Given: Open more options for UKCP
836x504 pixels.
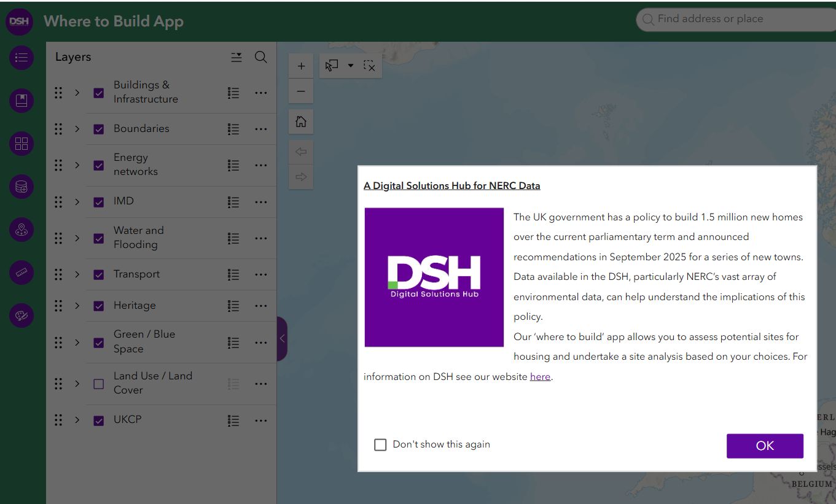Looking at the screenshot, I should pyautogui.click(x=261, y=421).
